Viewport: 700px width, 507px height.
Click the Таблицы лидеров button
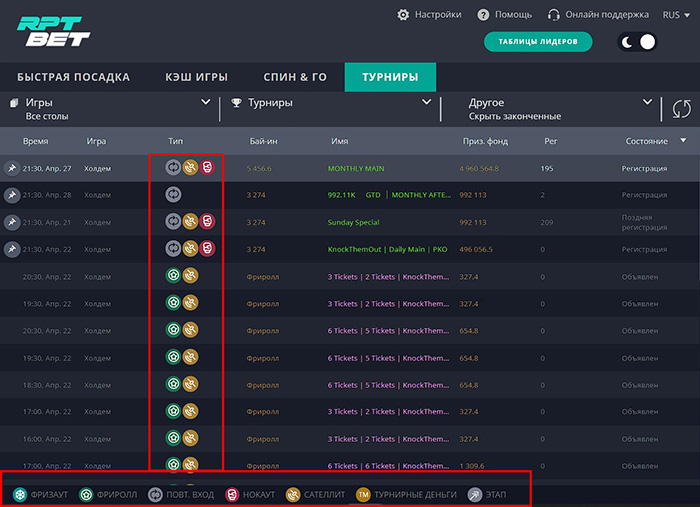[x=538, y=42]
